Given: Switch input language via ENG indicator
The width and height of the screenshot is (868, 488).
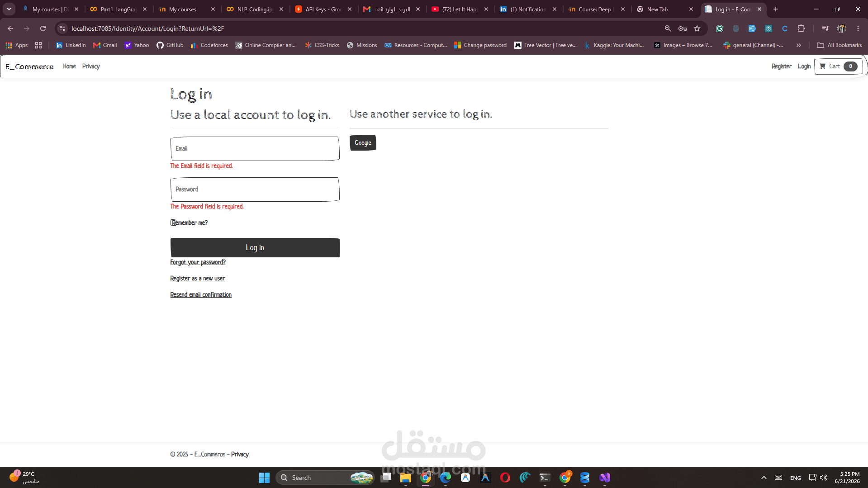Looking at the screenshot, I should click(796, 478).
